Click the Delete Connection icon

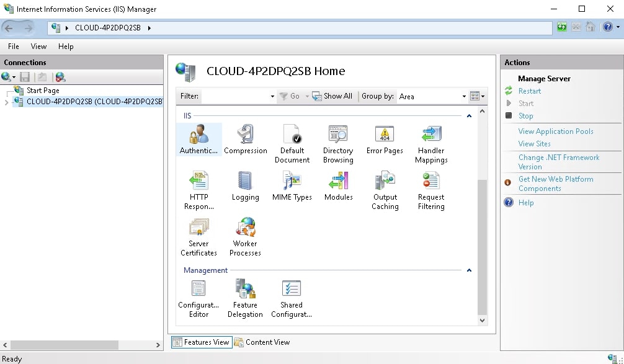point(61,77)
